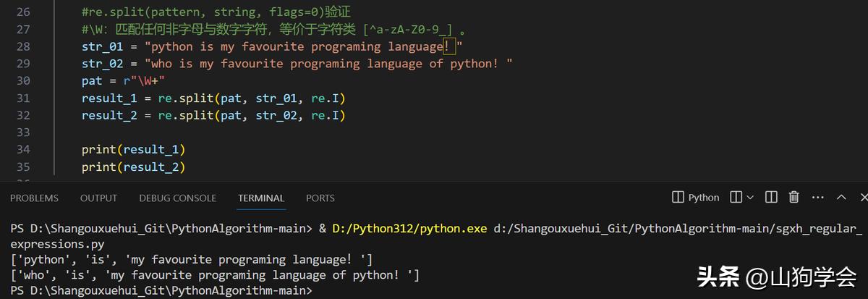This screenshot has height=299, width=868.
Task: Click 'result_1' at the start of line 31
Action: (x=110, y=98)
